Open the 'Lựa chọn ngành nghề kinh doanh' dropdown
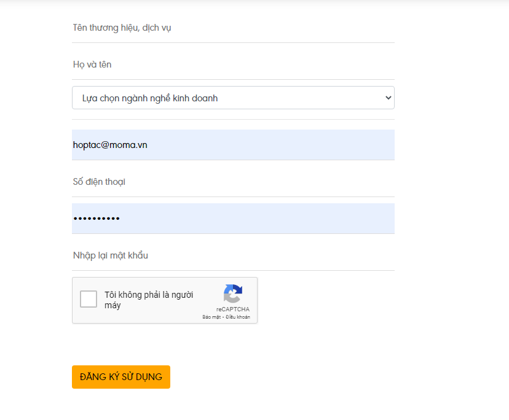509x420 pixels. (233, 98)
